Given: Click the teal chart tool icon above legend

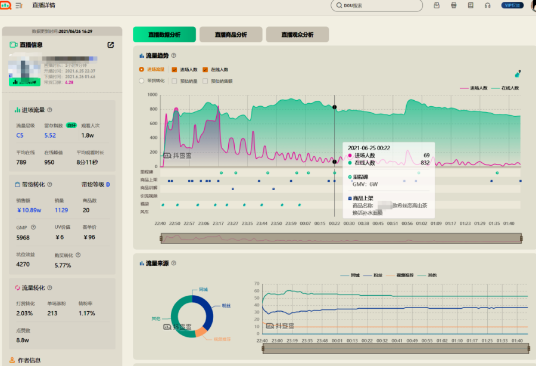Looking at the screenshot, I should (518, 74).
